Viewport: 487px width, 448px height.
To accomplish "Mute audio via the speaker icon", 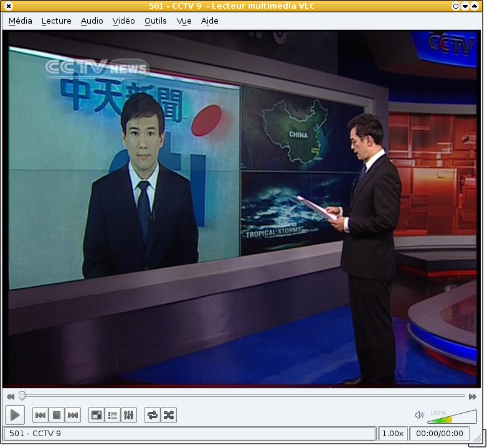I will [x=419, y=415].
